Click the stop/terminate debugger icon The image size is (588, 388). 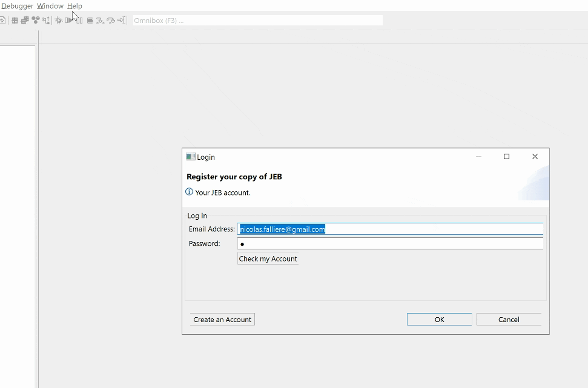pos(90,20)
